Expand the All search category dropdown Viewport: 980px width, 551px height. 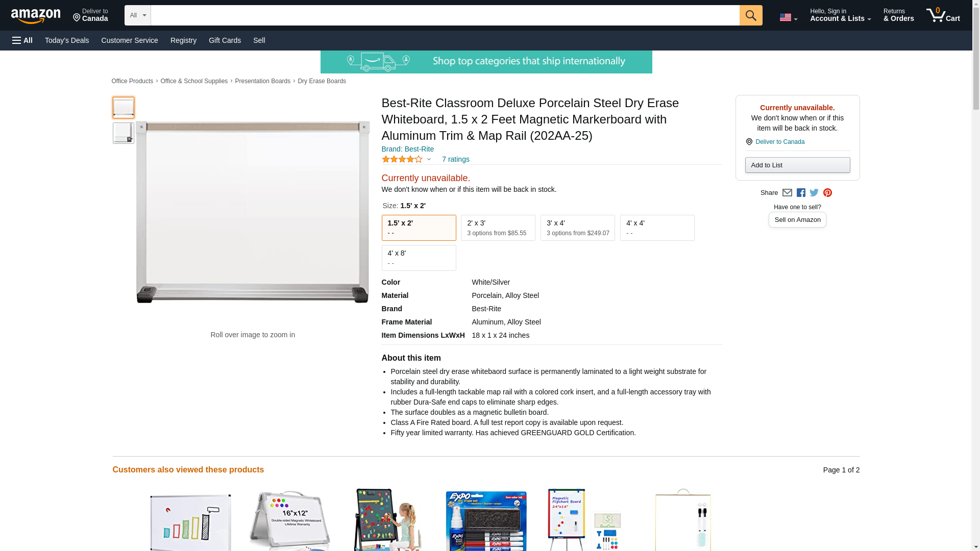[138, 15]
